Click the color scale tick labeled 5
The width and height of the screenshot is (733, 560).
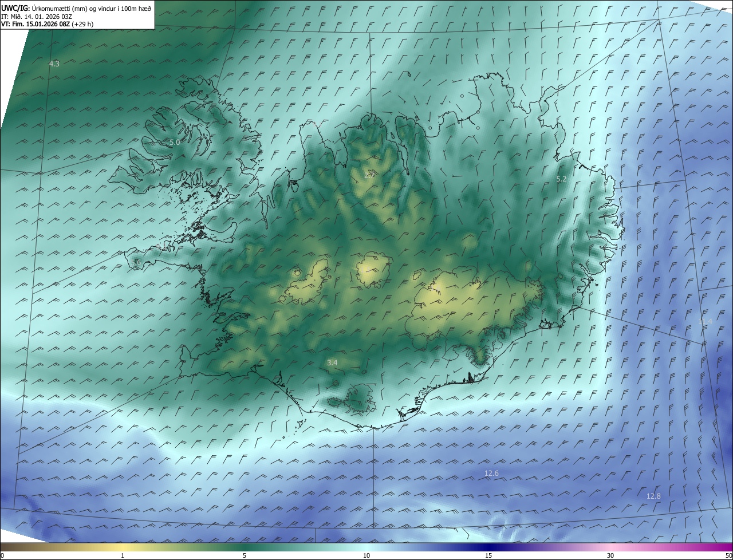click(x=245, y=555)
